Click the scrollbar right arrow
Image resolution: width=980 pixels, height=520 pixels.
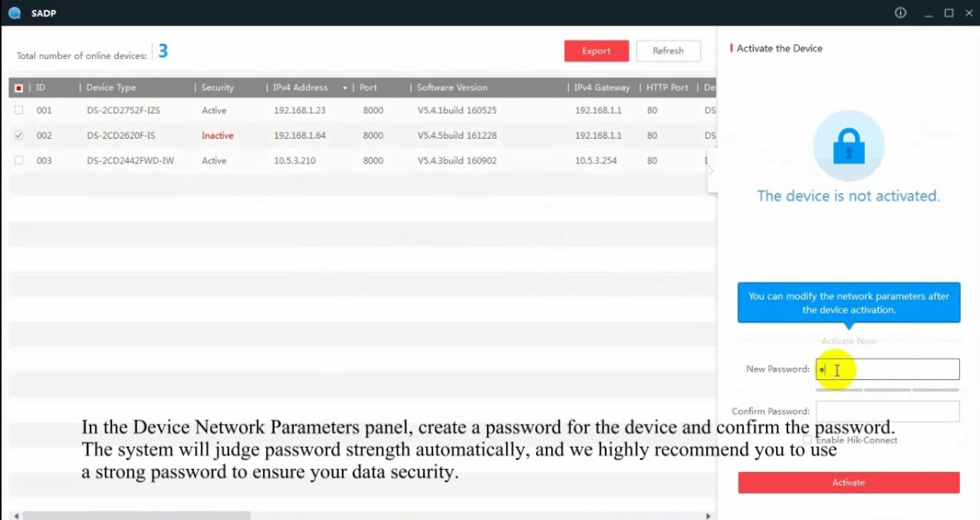(x=708, y=516)
